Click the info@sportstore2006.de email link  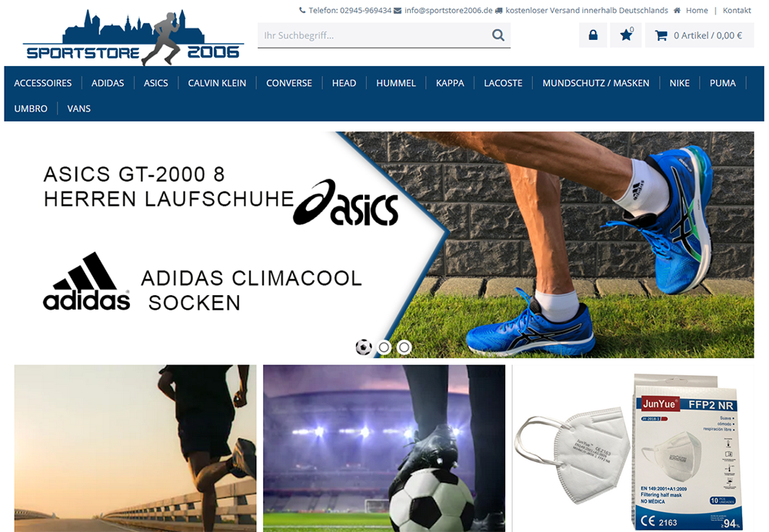coord(448,10)
